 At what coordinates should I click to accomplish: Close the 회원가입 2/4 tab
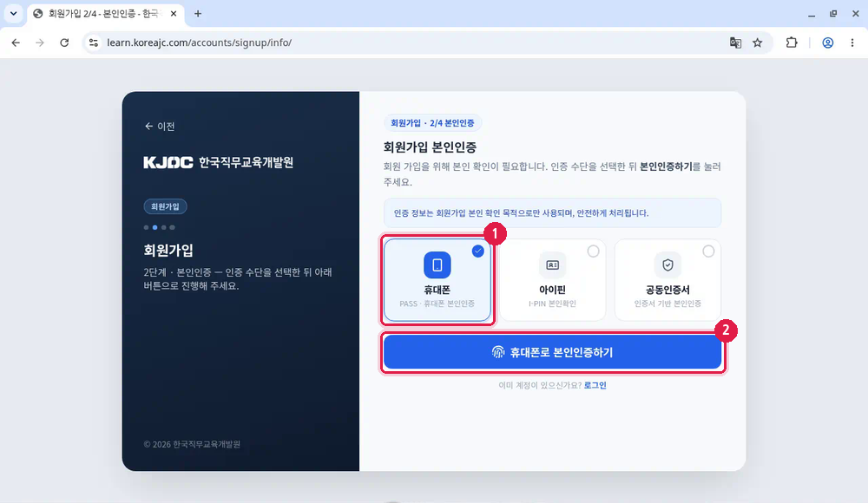coord(174,14)
